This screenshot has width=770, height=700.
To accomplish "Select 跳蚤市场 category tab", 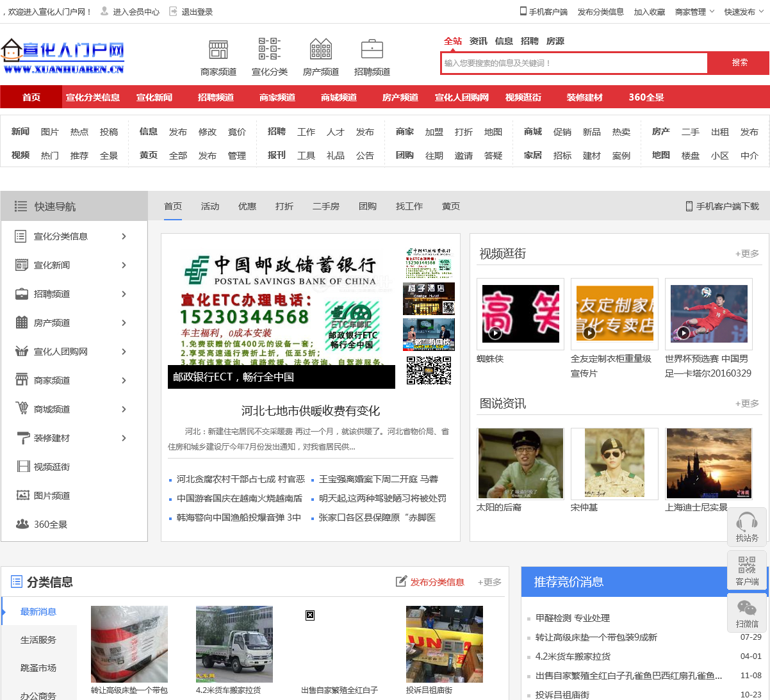I will (38, 668).
